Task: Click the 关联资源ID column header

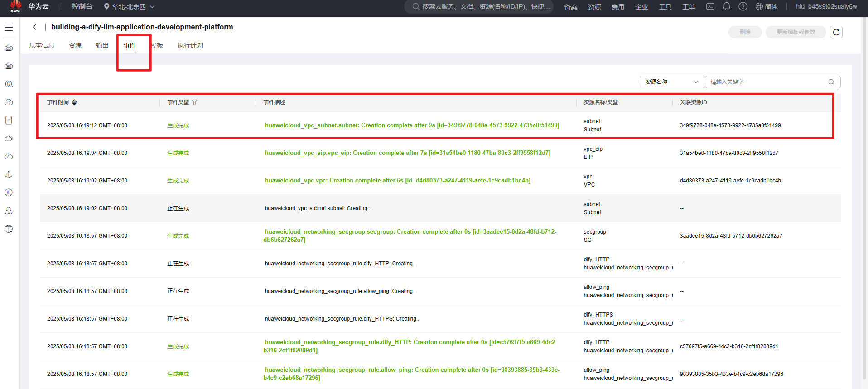Action: 693,102
